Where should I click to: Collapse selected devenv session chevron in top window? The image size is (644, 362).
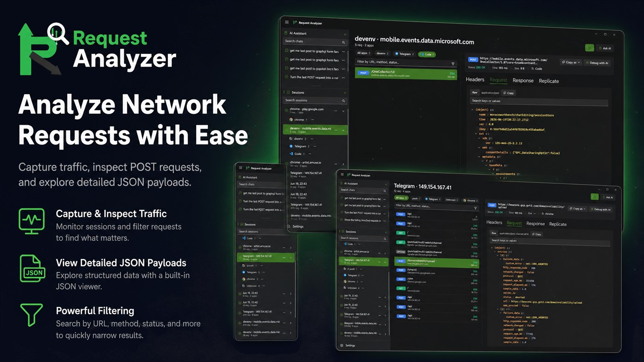[x=343, y=130]
